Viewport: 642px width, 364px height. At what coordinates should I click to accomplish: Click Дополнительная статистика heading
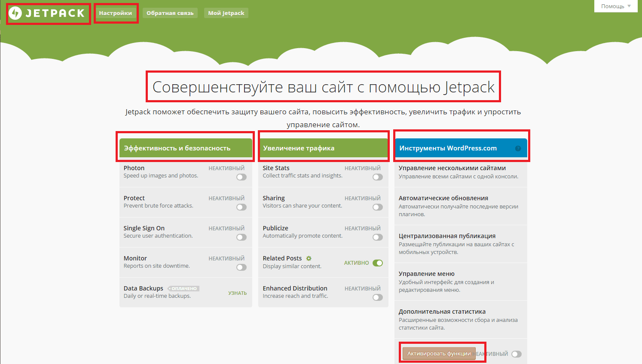click(x=442, y=312)
